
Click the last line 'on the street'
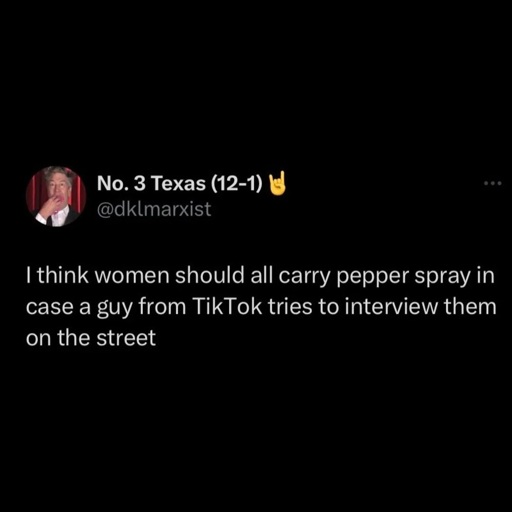(x=91, y=337)
